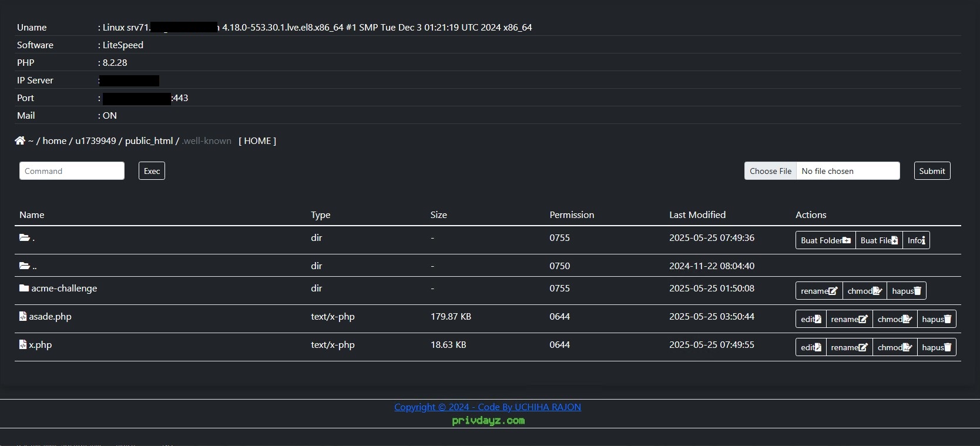Delete acme-challenge with hapus trash button
Image resolution: width=980 pixels, height=446 pixels.
coord(907,291)
